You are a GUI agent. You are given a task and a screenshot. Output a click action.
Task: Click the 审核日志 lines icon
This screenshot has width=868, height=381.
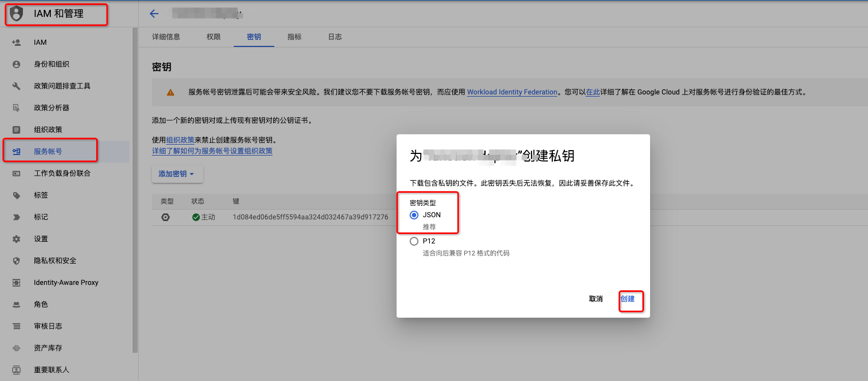[16, 326]
